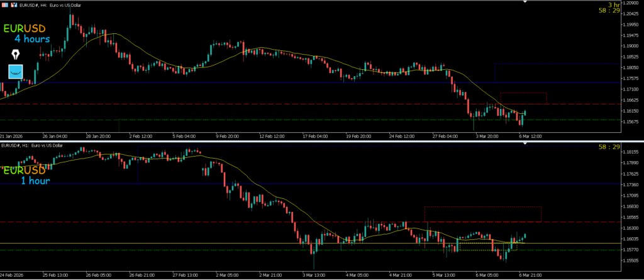Click the light blue smile icon box
Image resolution: width=644 pixels, height=280 pixels.
(15, 71)
